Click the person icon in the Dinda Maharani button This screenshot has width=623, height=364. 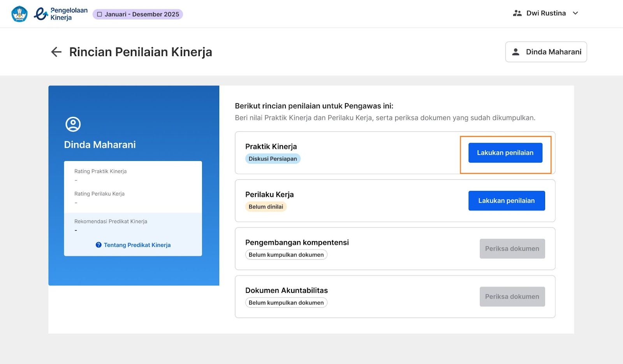point(516,52)
